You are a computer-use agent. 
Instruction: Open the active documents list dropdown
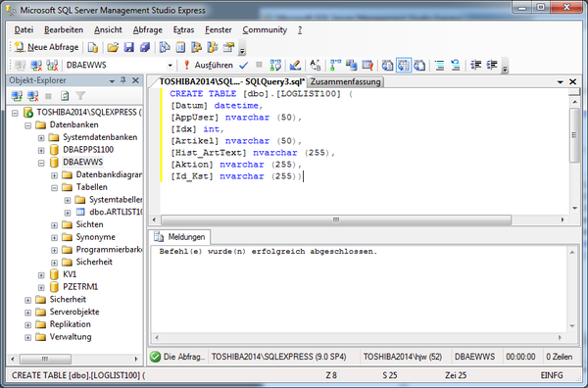tap(561, 81)
